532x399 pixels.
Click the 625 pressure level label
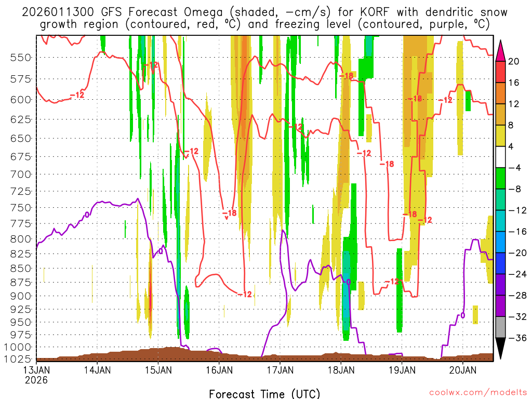20,119
